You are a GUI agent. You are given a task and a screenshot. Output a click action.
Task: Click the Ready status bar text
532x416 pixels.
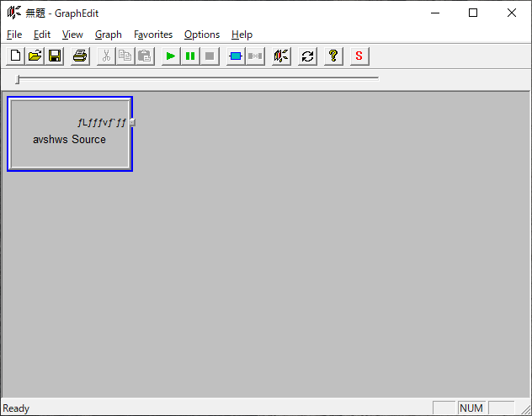[x=16, y=408]
